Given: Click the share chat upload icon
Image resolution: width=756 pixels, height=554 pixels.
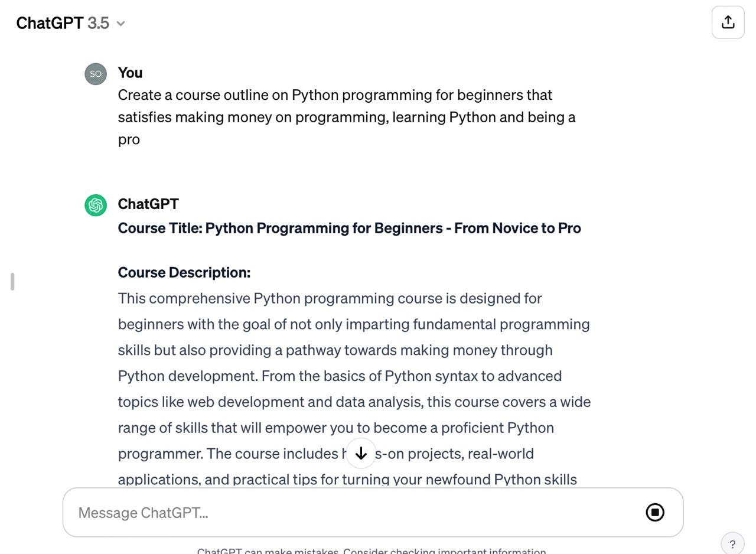Looking at the screenshot, I should point(728,22).
